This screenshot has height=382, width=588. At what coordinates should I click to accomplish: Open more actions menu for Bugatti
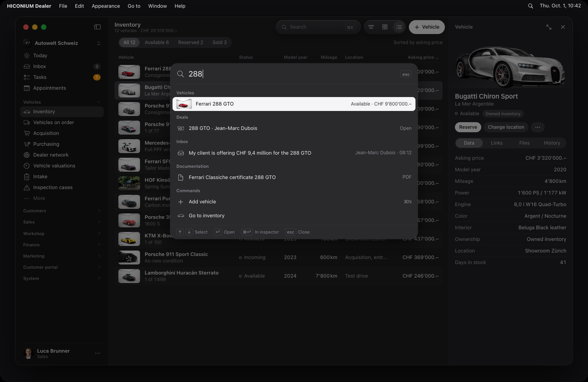coord(538,127)
